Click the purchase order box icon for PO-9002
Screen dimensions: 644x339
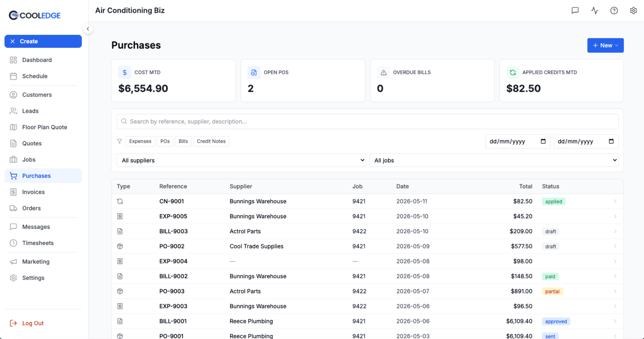(x=120, y=246)
